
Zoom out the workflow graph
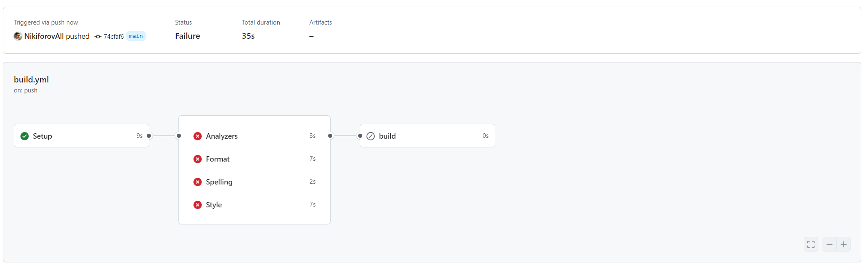pos(830,244)
